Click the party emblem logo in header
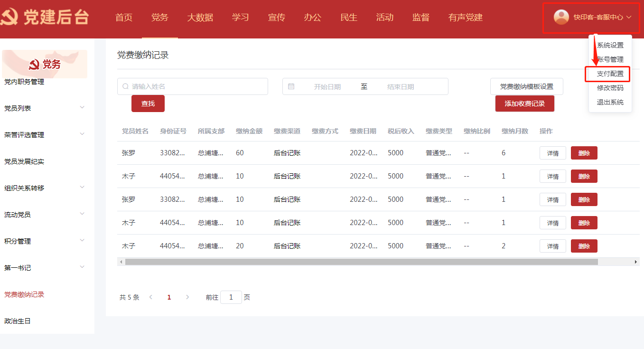644x349 pixels. tap(9, 18)
